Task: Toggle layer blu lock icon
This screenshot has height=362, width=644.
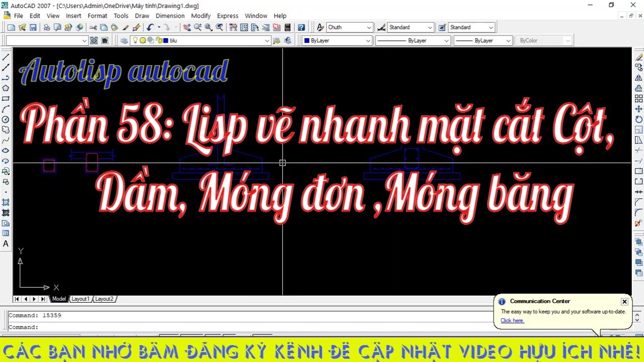Action: [159, 41]
